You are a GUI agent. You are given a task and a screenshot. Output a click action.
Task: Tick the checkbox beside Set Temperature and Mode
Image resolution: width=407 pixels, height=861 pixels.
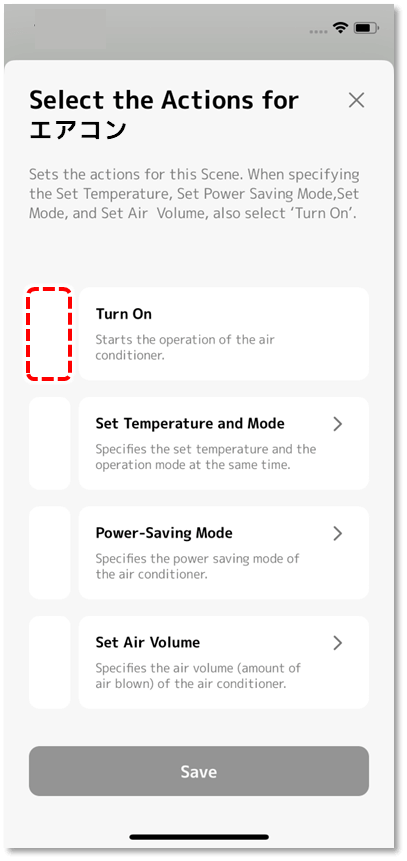point(49,443)
